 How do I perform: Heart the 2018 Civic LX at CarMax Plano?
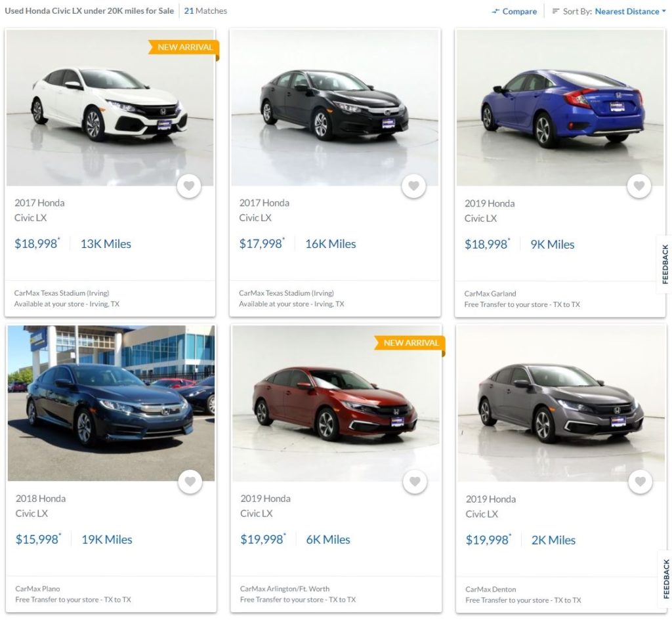click(x=190, y=482)
